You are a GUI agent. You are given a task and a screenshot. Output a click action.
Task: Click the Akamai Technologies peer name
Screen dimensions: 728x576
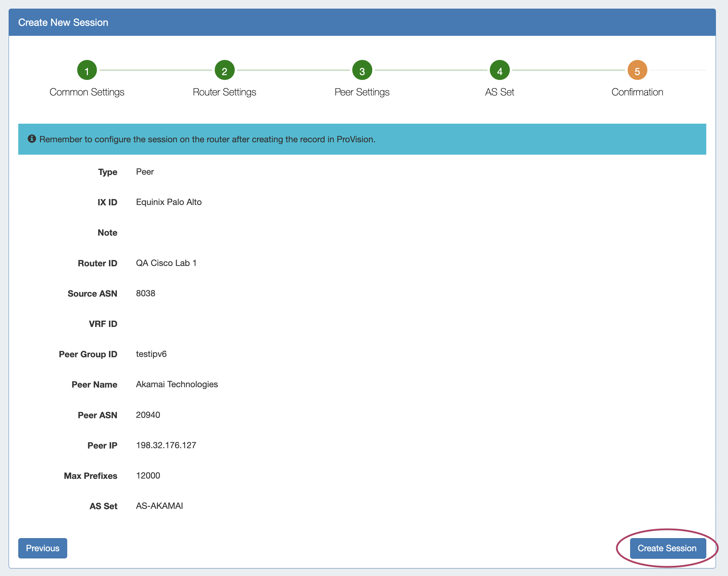click(177, 384)
